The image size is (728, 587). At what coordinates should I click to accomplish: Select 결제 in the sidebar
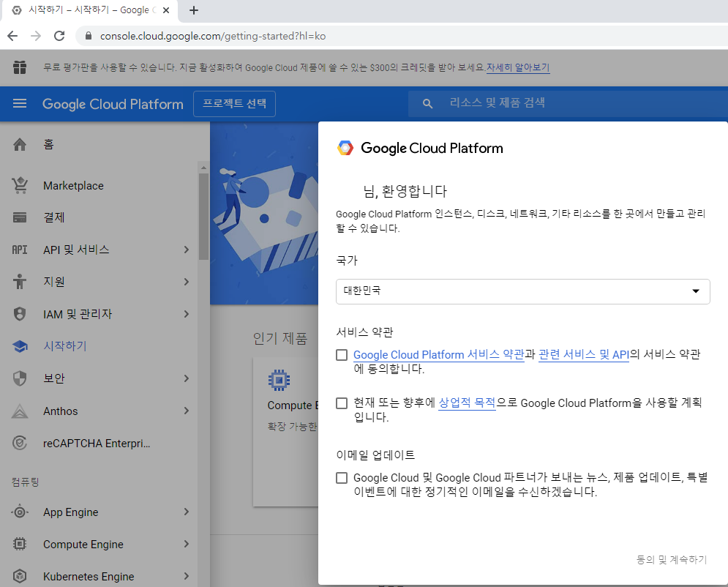click(99, 217)
